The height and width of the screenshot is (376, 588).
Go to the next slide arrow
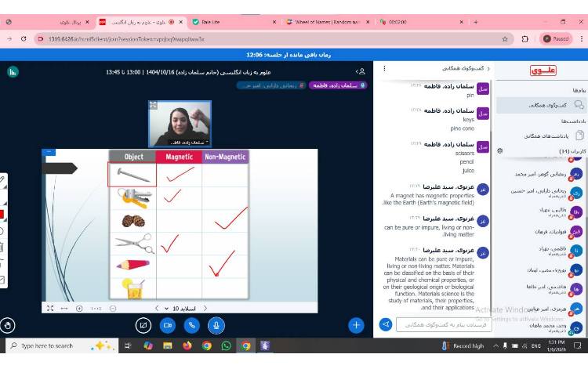(x=205, y=308)
